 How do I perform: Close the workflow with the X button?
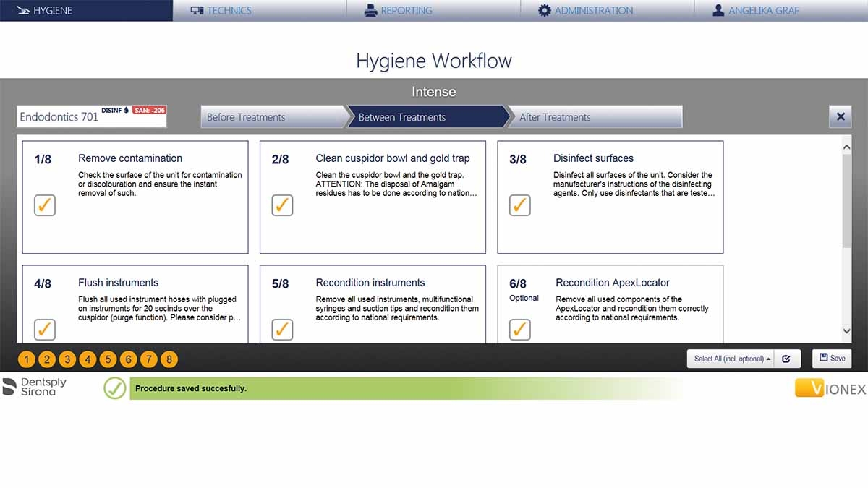tap(841, 116)
